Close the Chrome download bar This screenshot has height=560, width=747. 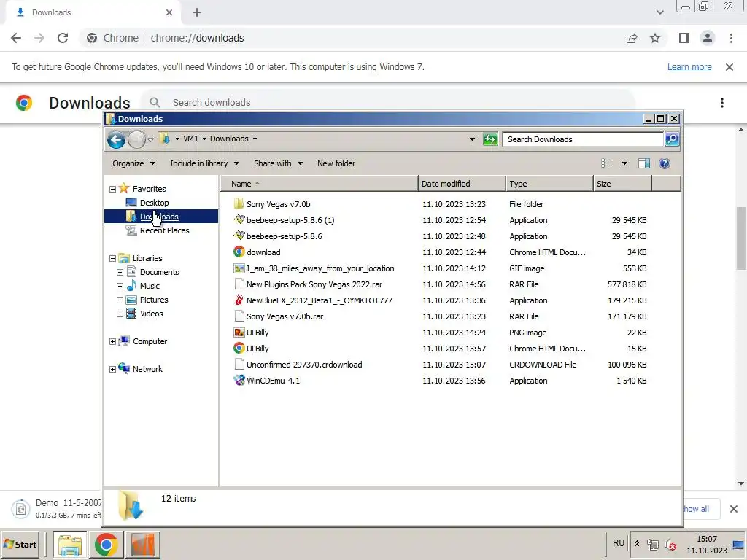click(x=734, y=509)
